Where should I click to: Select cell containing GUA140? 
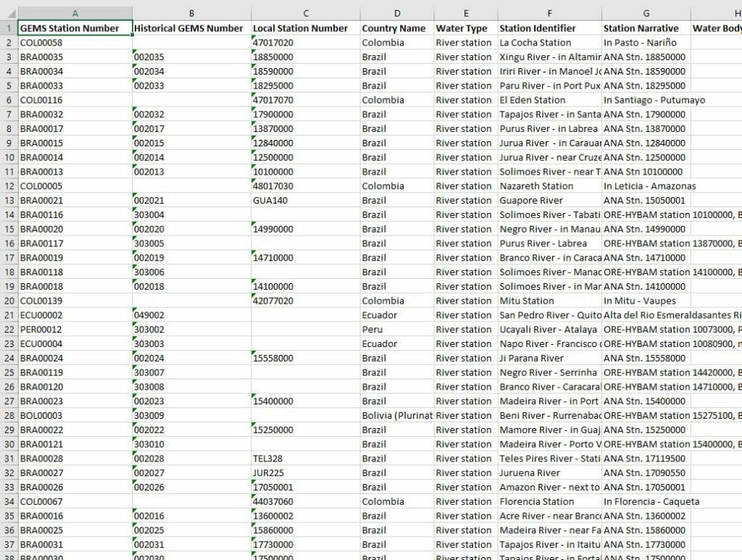click(x=306, y=200)
